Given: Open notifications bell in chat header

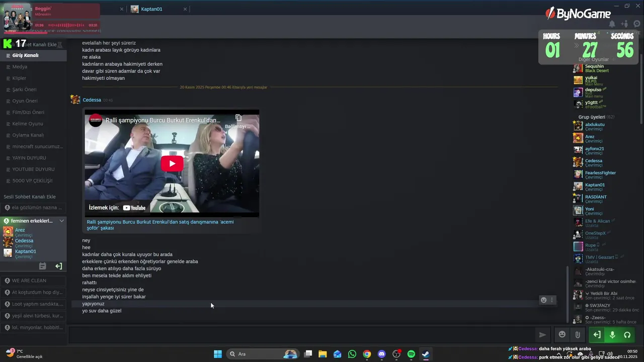Looking at the screenshot, I should coord(612,24).
